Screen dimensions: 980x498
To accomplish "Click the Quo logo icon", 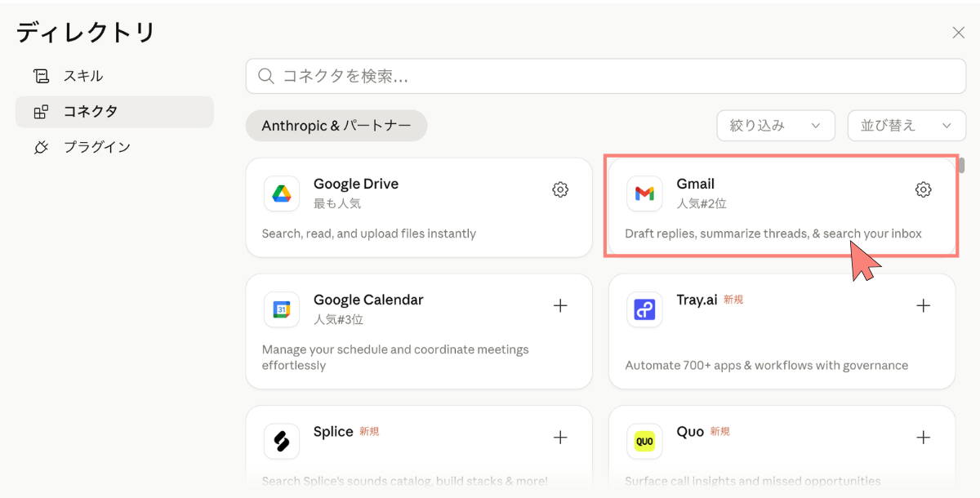I will click(x=644, y=442).
